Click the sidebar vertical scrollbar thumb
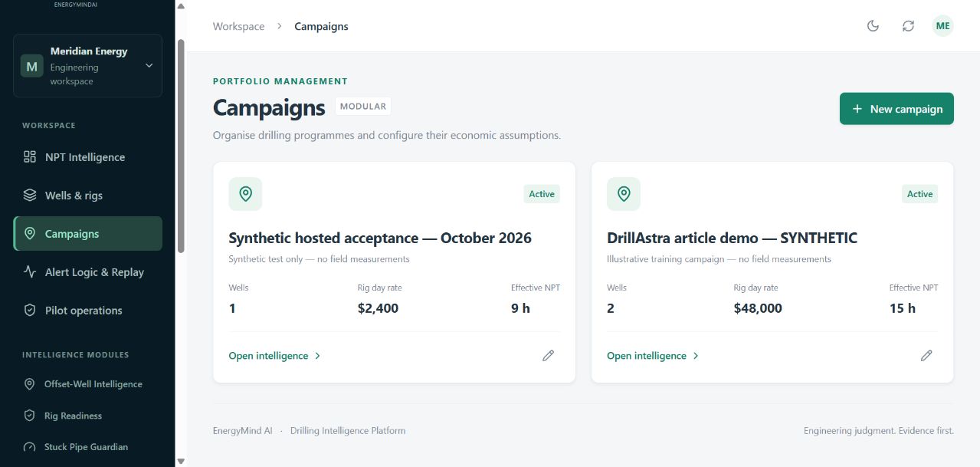This screenshot has width=980, height=467. click(x=181, y=146)
